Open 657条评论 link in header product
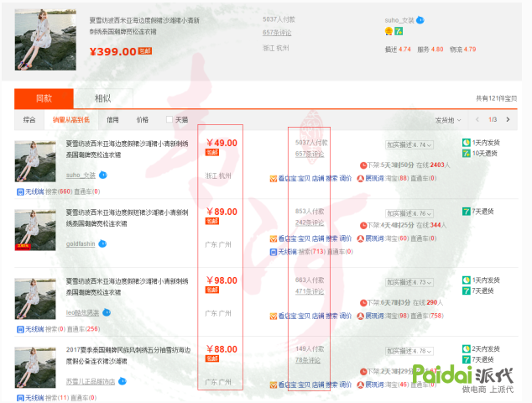 pyautogui.click(x=277, y=33)
